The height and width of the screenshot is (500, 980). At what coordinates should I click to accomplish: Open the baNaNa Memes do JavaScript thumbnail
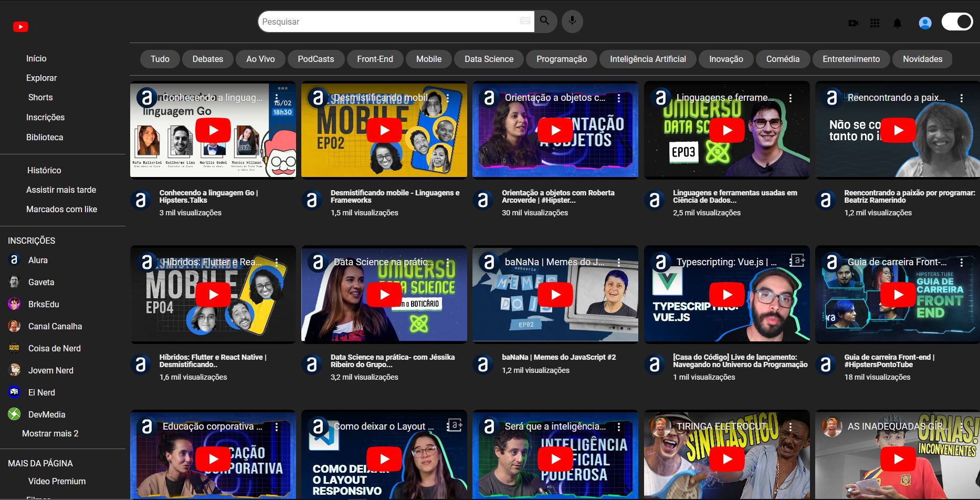pyautogui.click(x=555, y=295)
